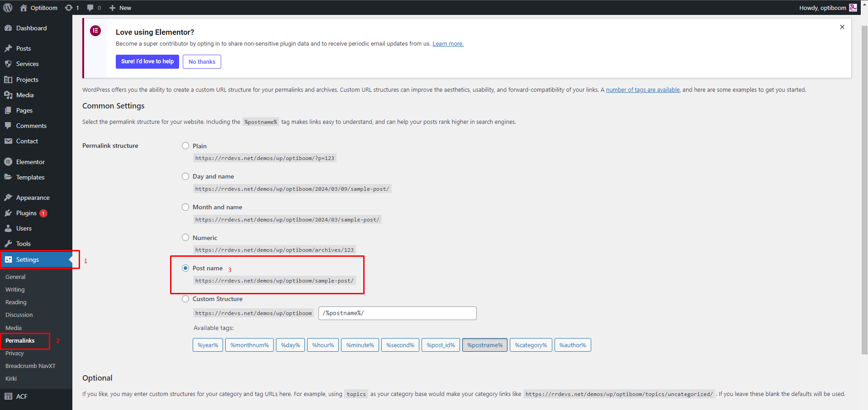The image size is (868, 410).
Task: Open the Privacy settings submenu item
Action: [14, 353]
